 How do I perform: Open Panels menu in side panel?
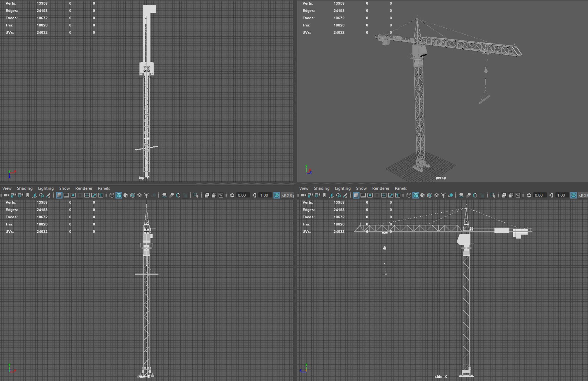[x=401, y=188]
